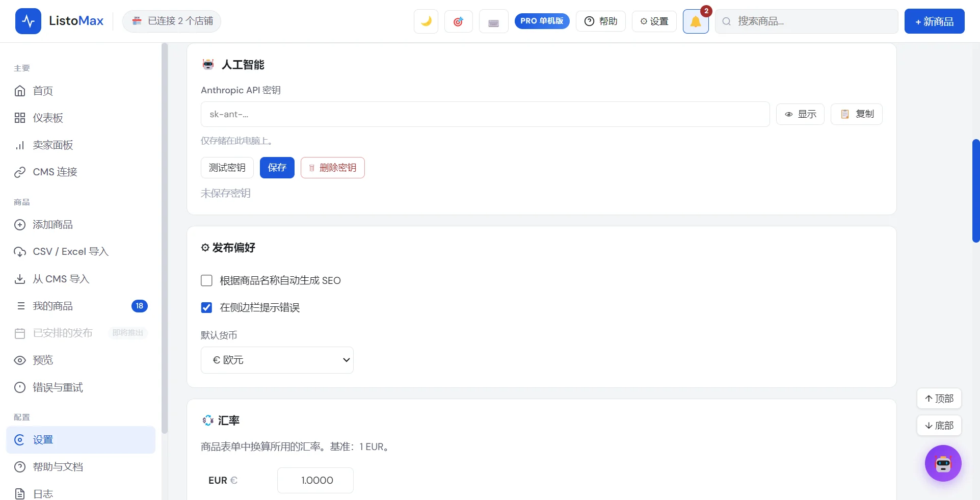Screen dimensions: 980x500
Task: Click the 未保存密钥 status text
Action: click(226, 193)
